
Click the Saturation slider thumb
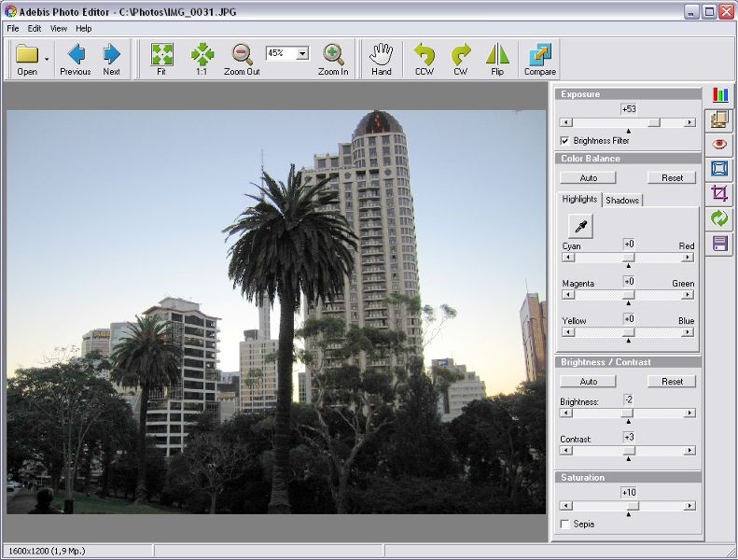[634, 506]
